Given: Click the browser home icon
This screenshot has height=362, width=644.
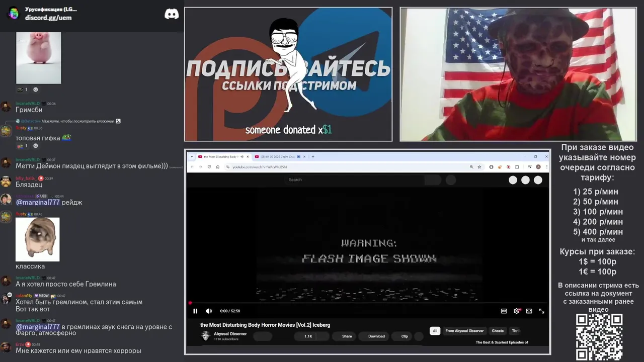Looking at the screenshot, I should pos(218,167).
